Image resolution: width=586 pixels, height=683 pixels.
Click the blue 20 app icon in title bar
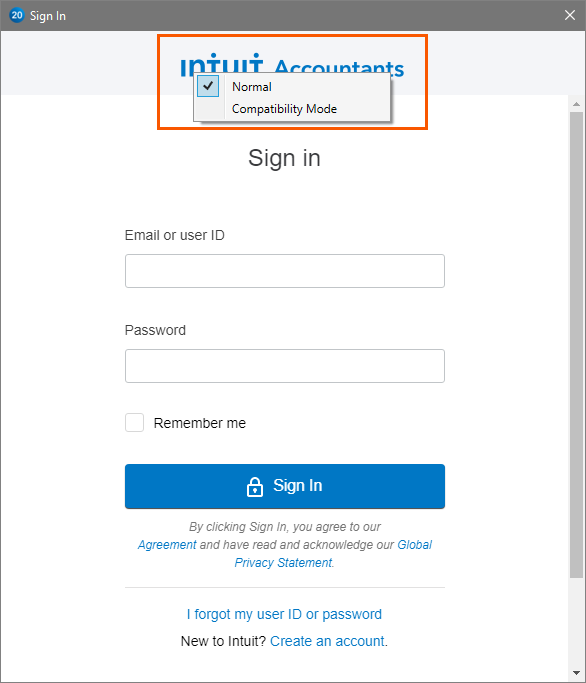[17, 16]
